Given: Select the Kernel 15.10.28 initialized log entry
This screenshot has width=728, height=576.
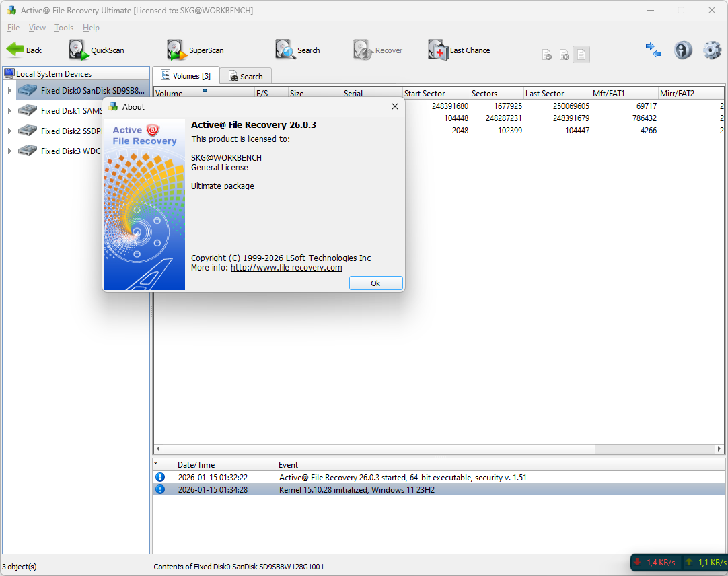Looking at the screenshot, I should point(439,490).
